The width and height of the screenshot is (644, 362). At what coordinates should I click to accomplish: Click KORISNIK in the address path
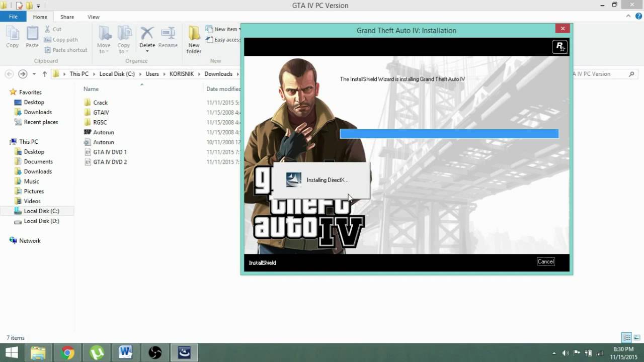point(182,74)
